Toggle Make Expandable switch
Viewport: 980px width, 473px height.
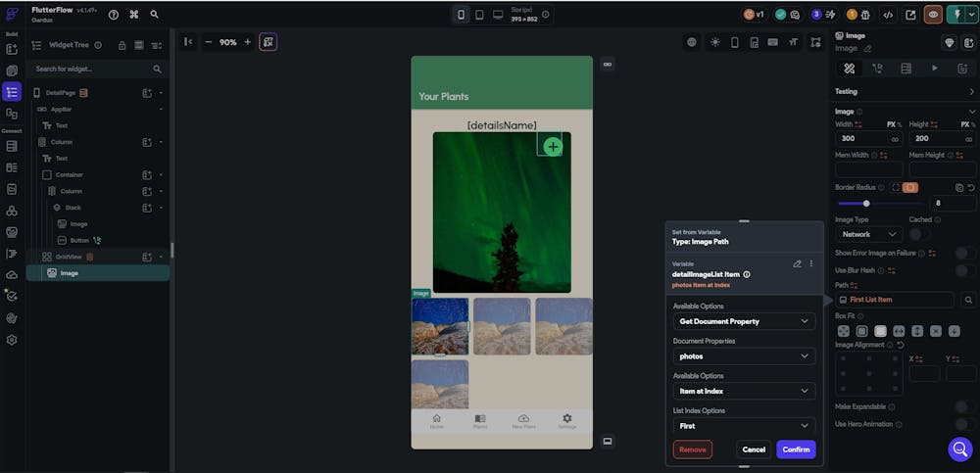(x=964, y=406)
